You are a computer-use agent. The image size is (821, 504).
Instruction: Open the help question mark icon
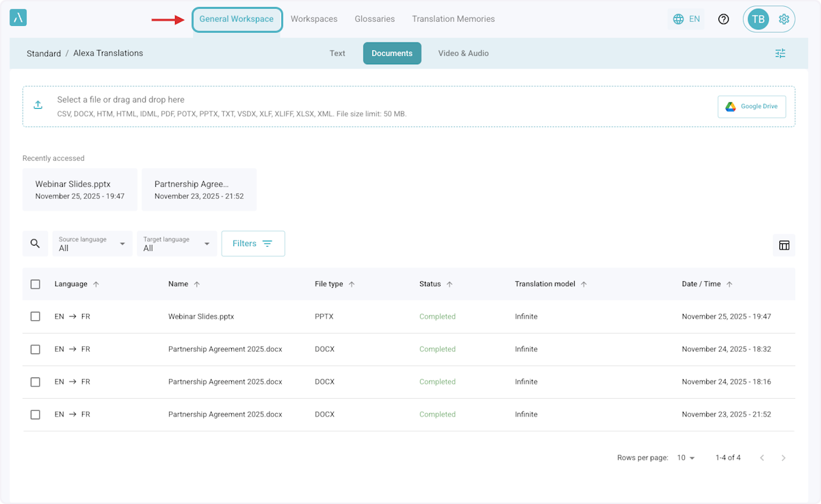coord(723,19)
